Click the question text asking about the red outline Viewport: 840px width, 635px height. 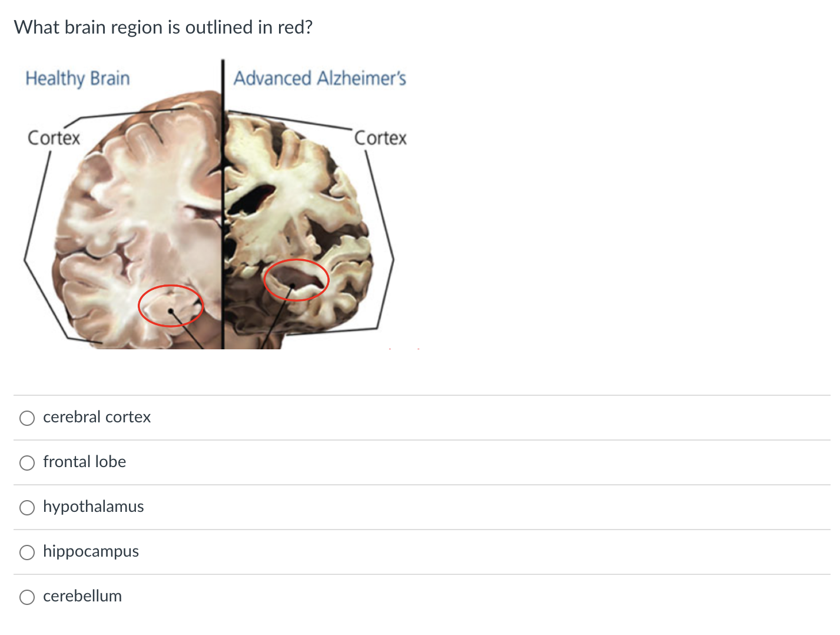coord(163,27)
